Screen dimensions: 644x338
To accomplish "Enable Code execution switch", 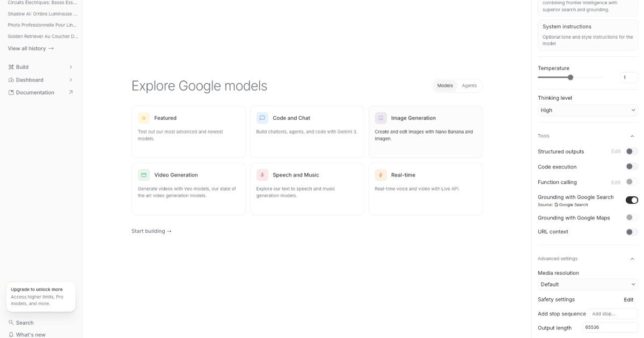I will pyautogui.click(x=632, y=167).
